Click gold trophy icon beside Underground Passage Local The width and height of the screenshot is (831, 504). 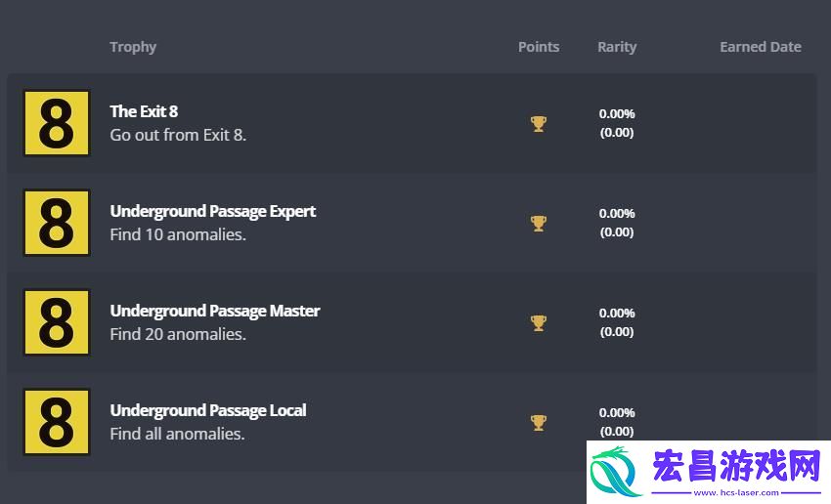pyautogui.click(x=539, y=423)
